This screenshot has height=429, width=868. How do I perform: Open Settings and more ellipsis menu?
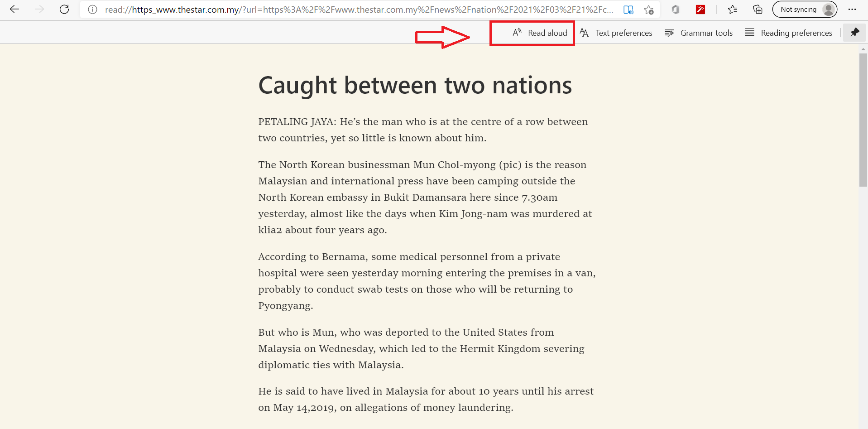pyautogui.click(x=852, y=10)
